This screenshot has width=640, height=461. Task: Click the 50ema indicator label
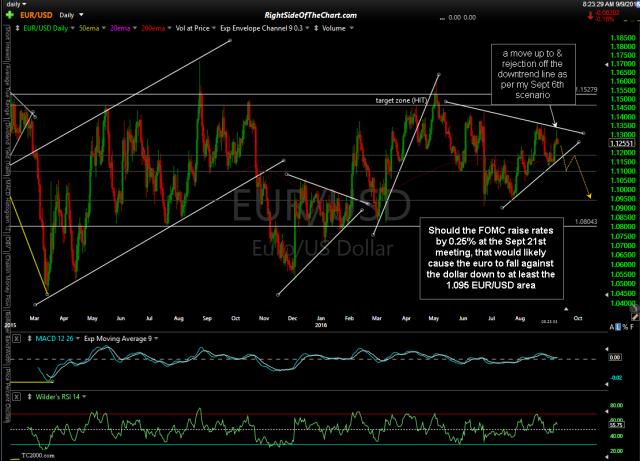(89, 28)
